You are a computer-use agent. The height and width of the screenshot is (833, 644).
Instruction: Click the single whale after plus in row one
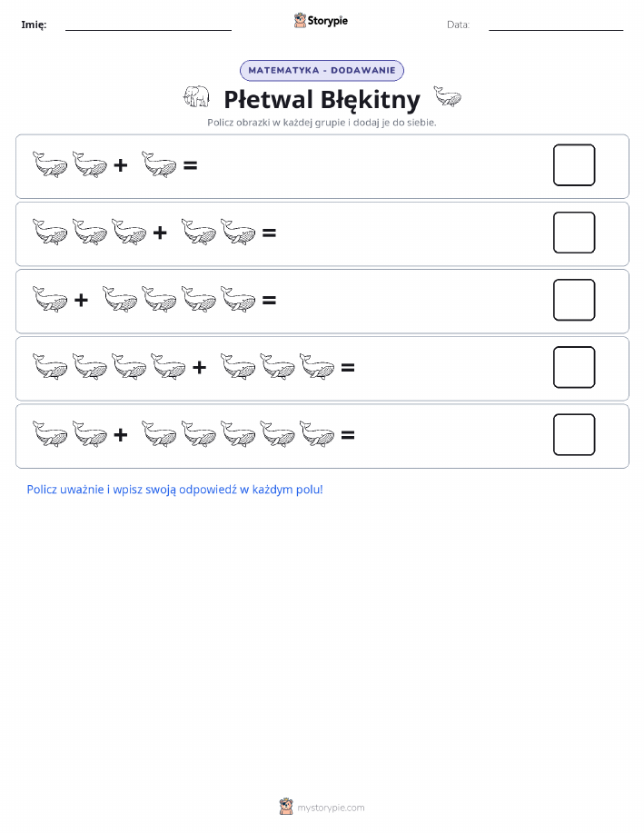pyautogui.click(x=159, y=164)
